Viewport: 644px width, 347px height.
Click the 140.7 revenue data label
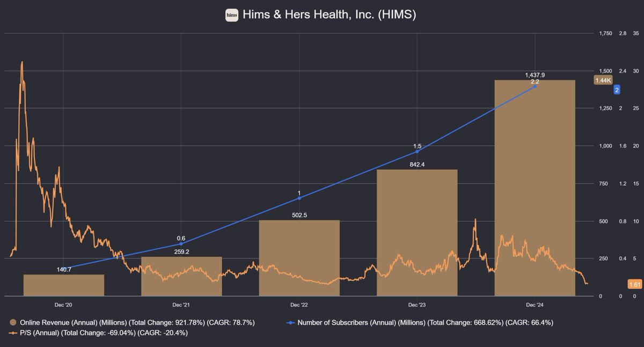point(64,270)
